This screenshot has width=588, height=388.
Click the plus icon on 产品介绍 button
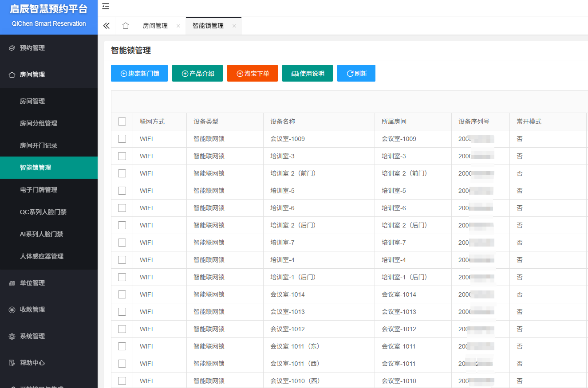185,74
